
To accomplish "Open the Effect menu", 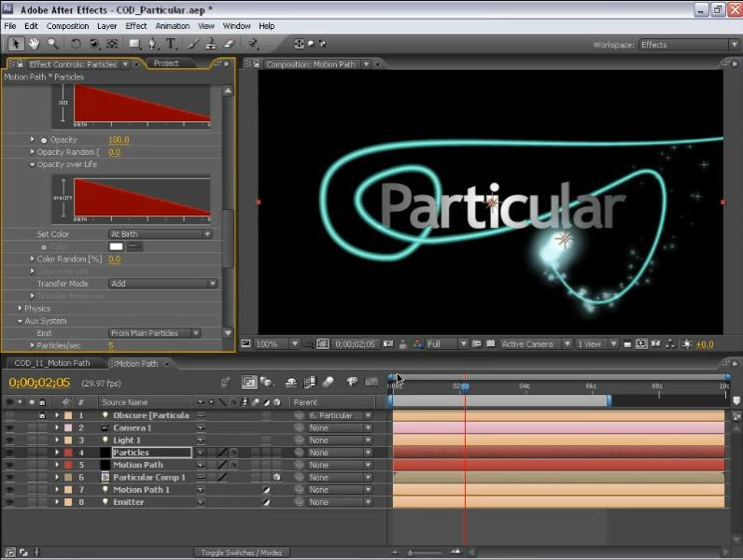I will [136, 26].
